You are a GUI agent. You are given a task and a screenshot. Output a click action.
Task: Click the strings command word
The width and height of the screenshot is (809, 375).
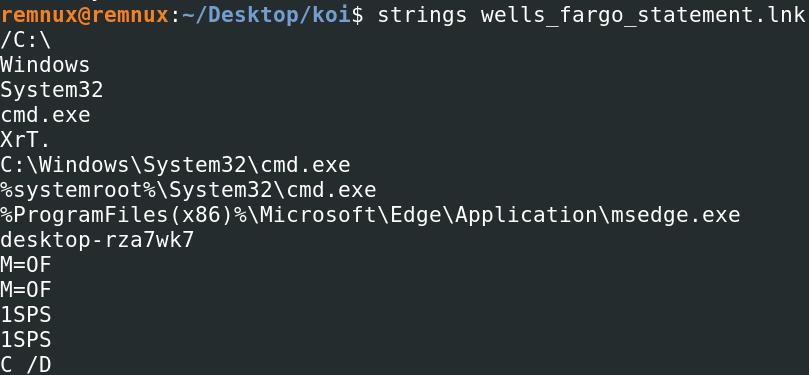click(422, 15)
